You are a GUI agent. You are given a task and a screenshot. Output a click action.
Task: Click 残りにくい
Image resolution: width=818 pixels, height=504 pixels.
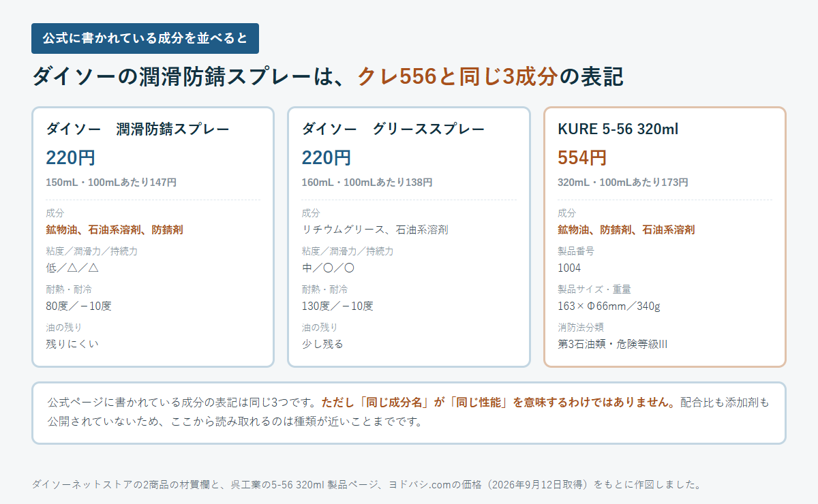pos(72,344)
